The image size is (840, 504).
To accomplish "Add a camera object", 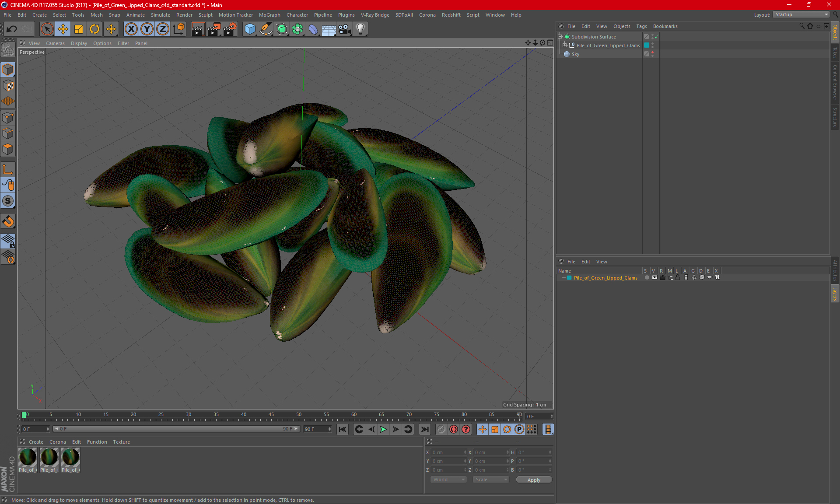I will point(344,29).
